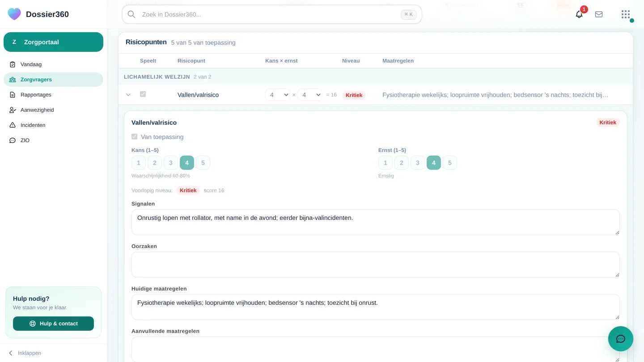Click in the Aanvullende maatregelen text area
The image size is (644, 362).
(x=376, y=349)
